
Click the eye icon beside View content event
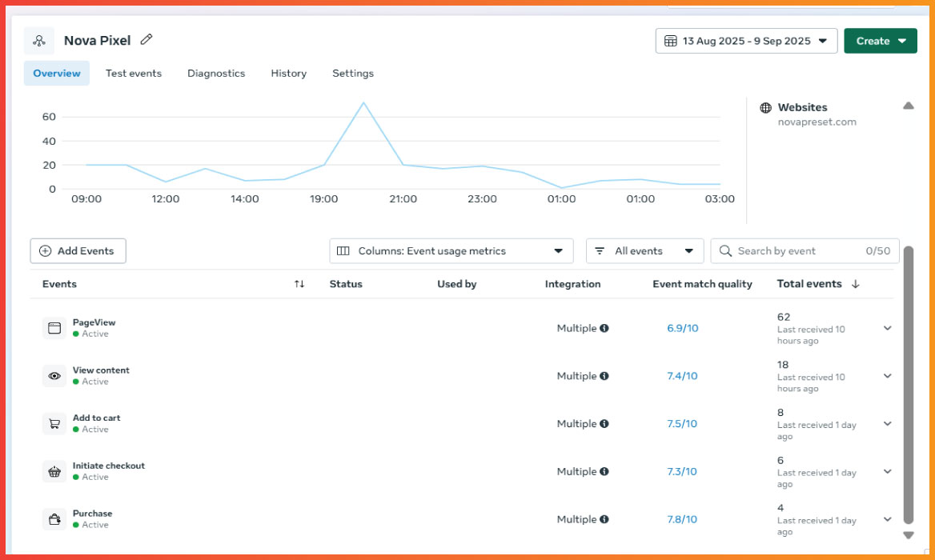[x=54, y=375]
